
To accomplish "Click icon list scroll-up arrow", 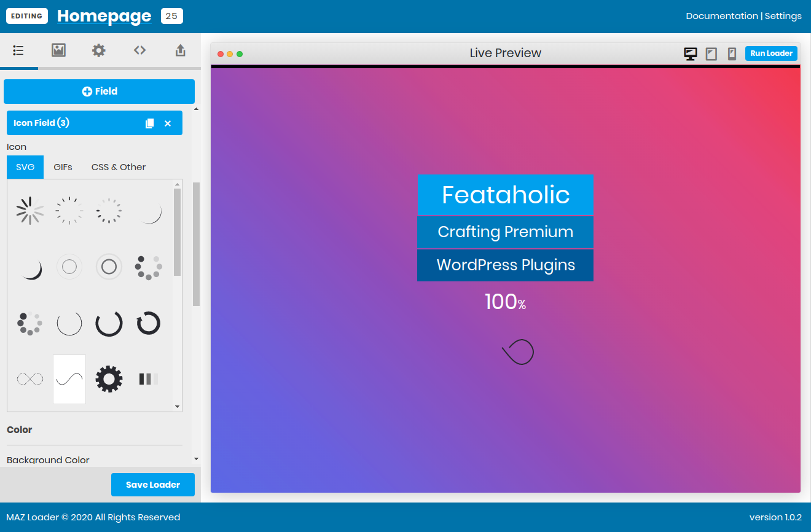I will pyautogui.click(x=178, y=184).
